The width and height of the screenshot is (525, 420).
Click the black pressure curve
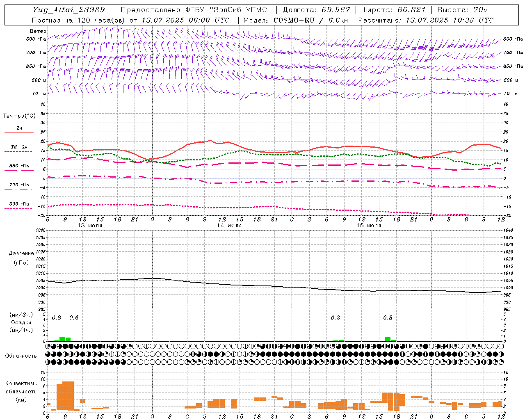(x=275, y=286)
